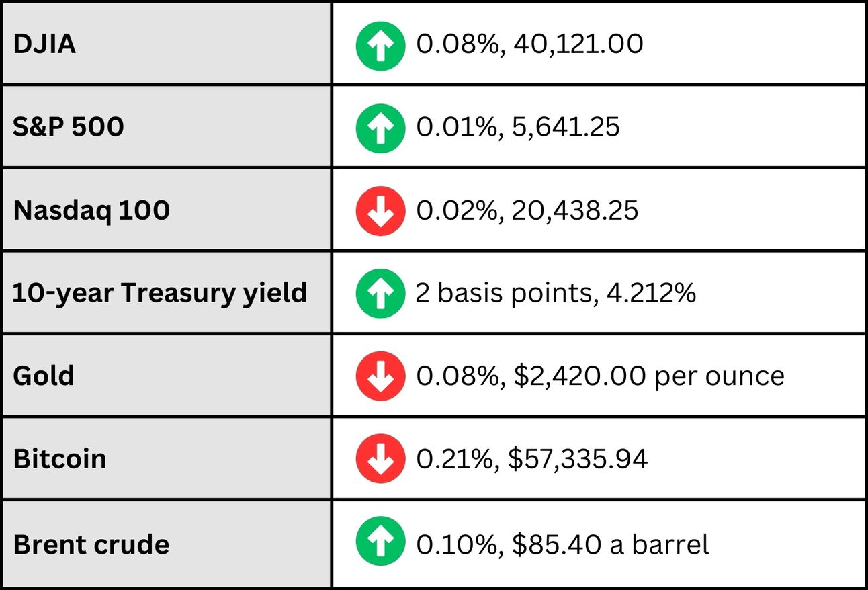
Task: Click the $2,420.00 per ounce text
Action: (x=648, y=376)
